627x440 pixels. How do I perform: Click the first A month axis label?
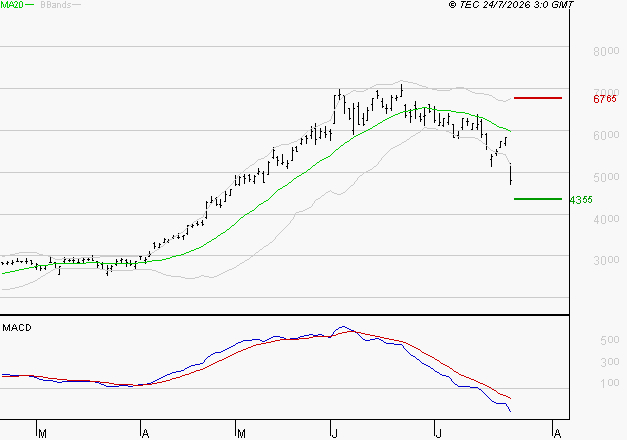coord(145,434)
